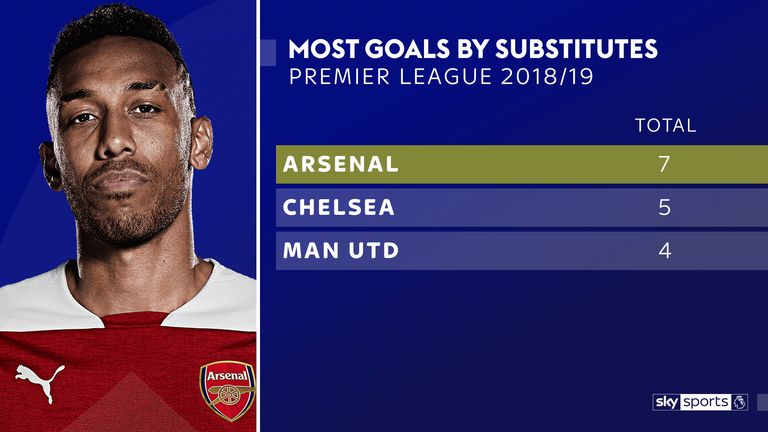Select the Chelsea row

coord(522,207)
